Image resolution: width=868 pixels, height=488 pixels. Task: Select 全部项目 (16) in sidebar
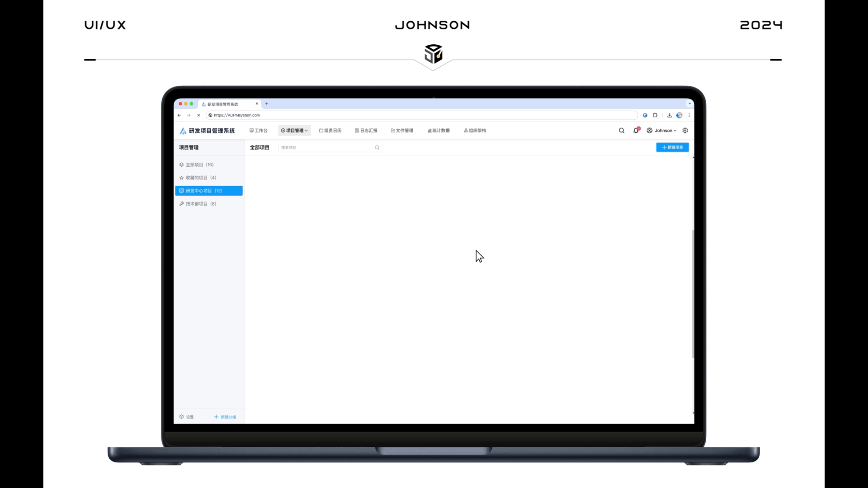(x=208, y=165)
